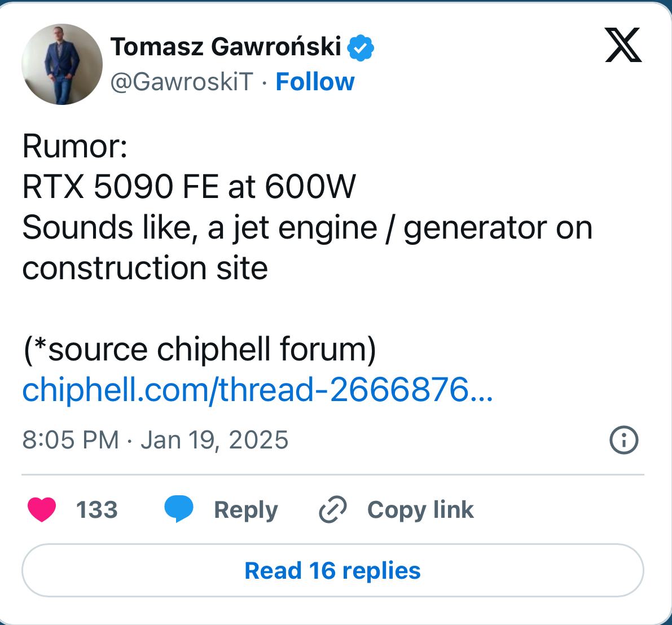
Task: Click the 133 likes count
Action: (x=96, y=510)
